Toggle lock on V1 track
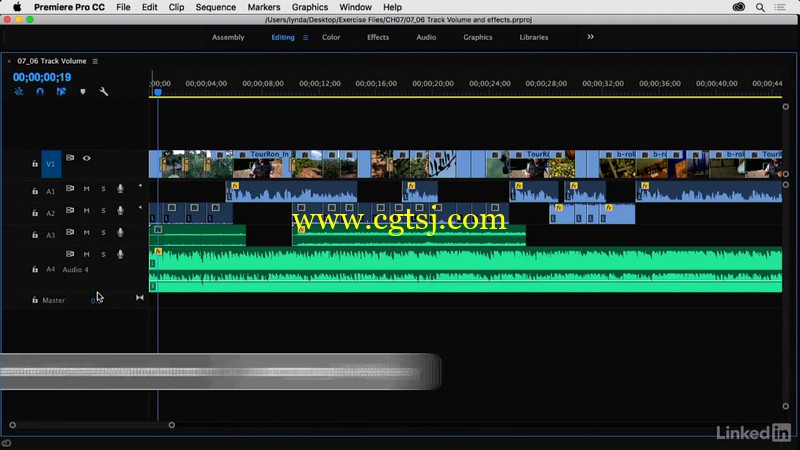The width and height of the screenshot is (800, 450). [35, 164]
